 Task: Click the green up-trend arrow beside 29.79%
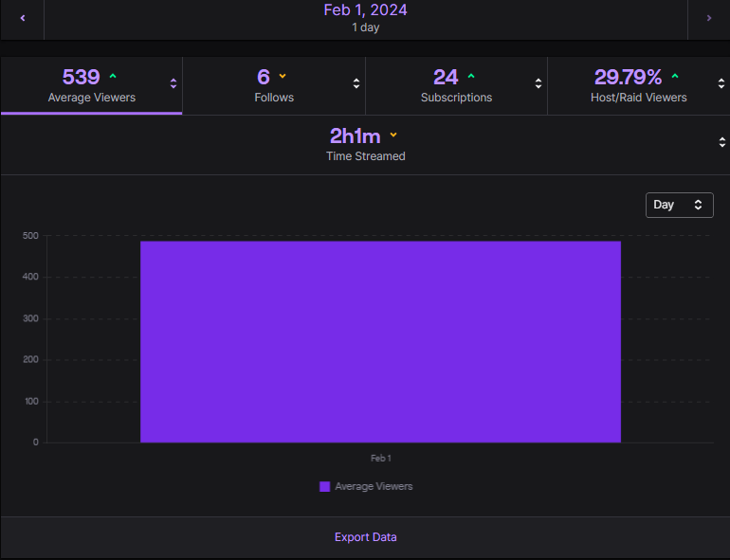click(675, 76)
